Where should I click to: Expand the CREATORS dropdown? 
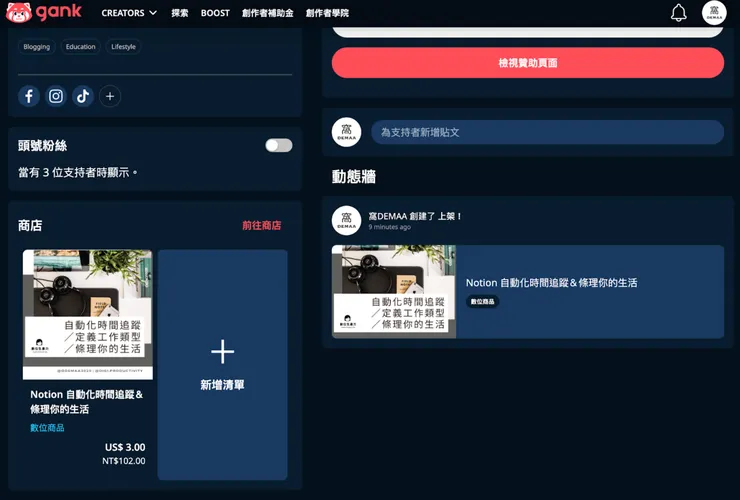point(129,13)
